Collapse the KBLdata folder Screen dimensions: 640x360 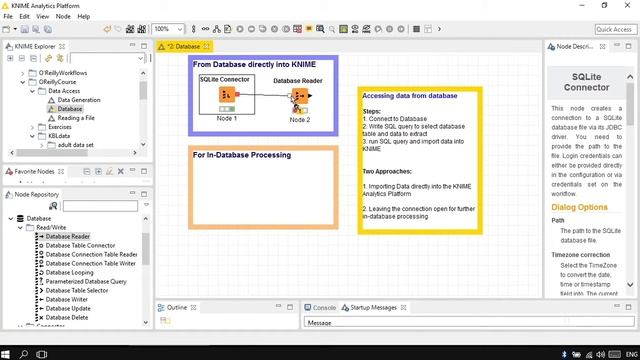click(32, 136)
